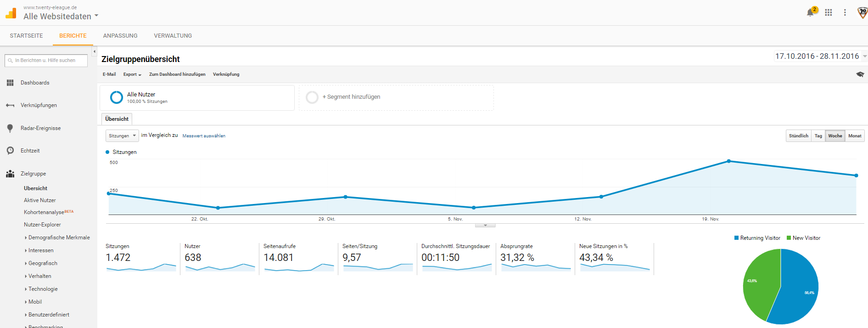Open the Sitzungen metric dropdown
This screenshot has height=328, width=868.
[122, 136]
